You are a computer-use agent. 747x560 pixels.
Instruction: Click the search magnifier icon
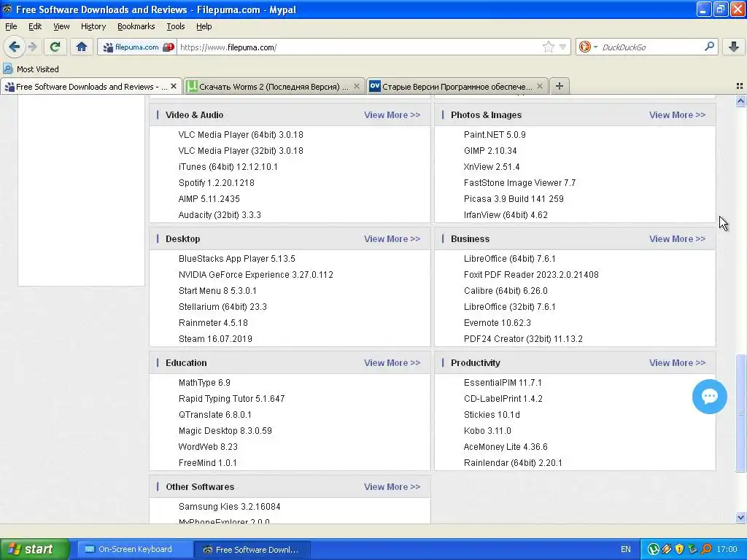point(709,47)
